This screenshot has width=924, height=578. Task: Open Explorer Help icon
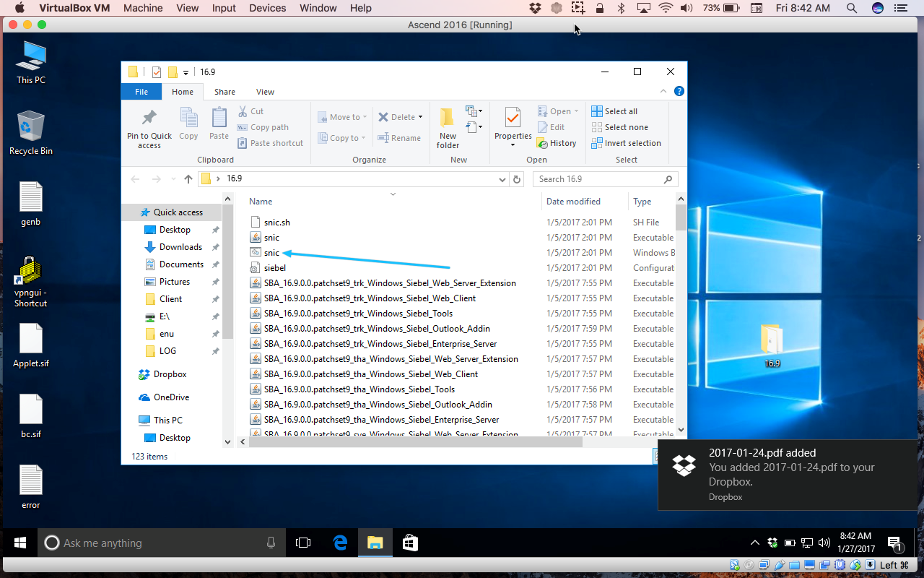(x=679, y=92)
